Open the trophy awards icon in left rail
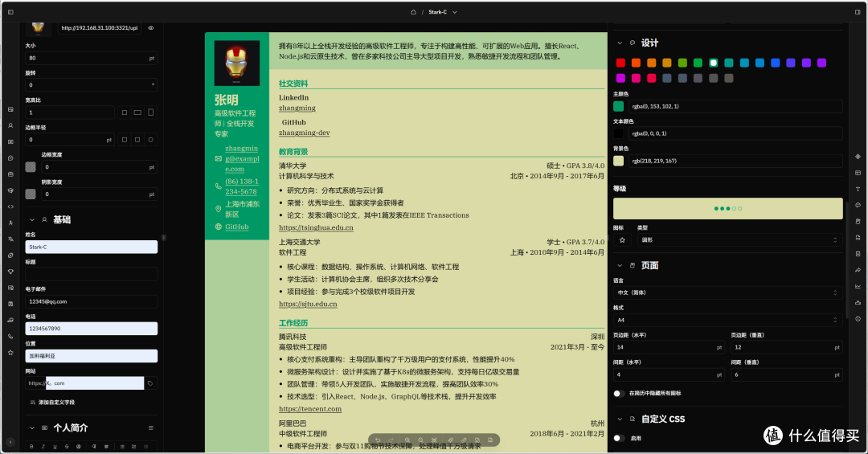Screen dimensions: 868x454 click(10, 272)
